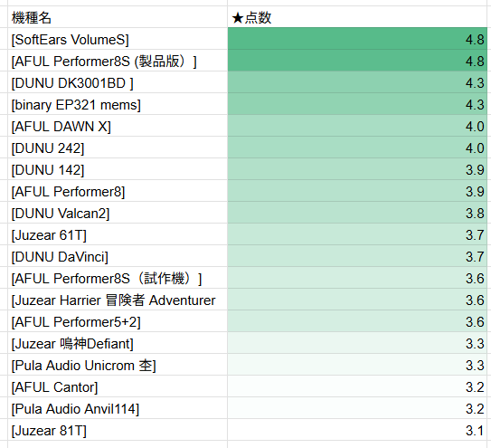Select the 3.9 score for DUNU 142
491x448 pixels.
[x=357, y=169]
